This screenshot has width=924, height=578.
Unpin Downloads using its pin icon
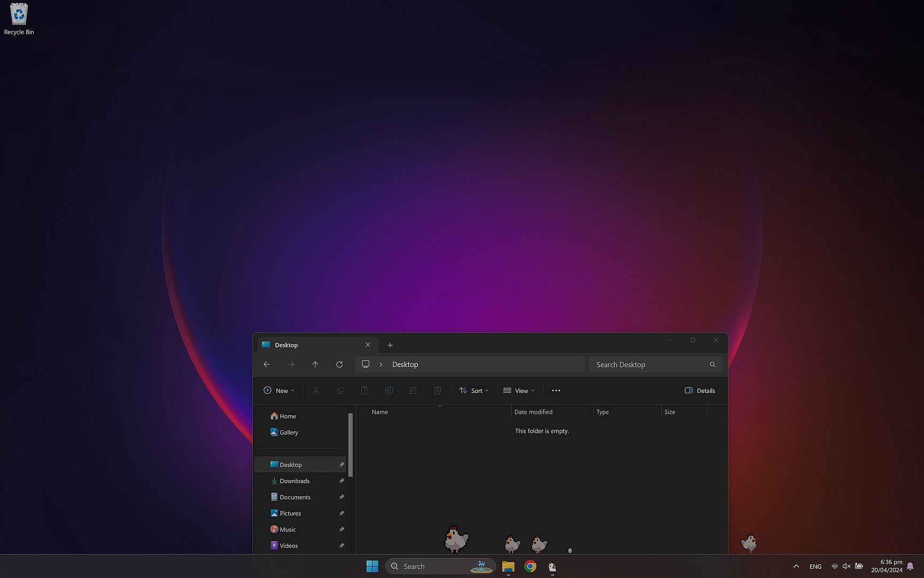tap(342, 481)
